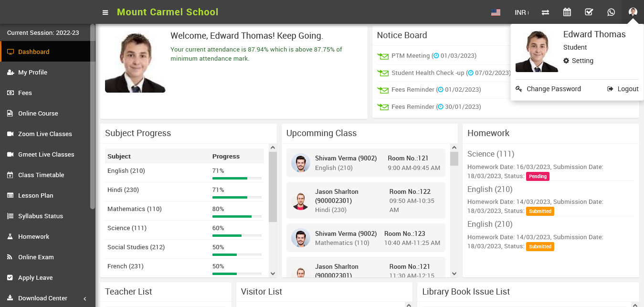Viewport: 644px width, 307px height.
Task: Open the language flag selector
Action: (496, 12)
